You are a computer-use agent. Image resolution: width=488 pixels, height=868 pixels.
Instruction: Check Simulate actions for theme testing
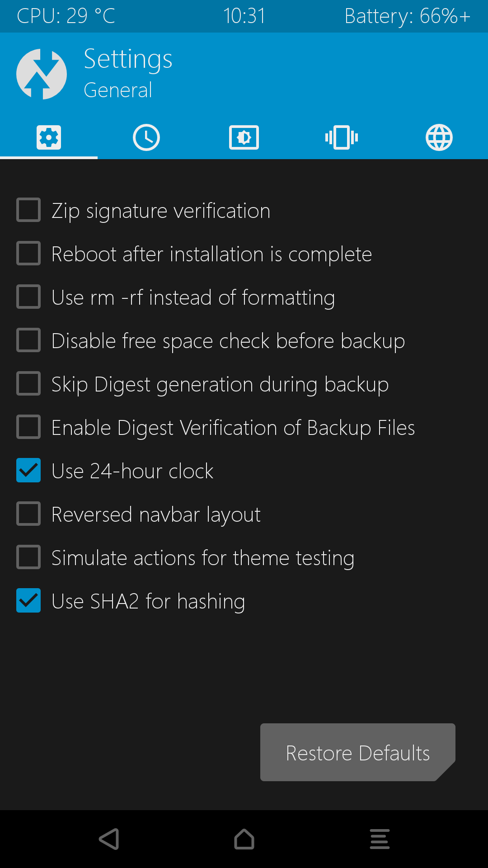coord(28,557)
